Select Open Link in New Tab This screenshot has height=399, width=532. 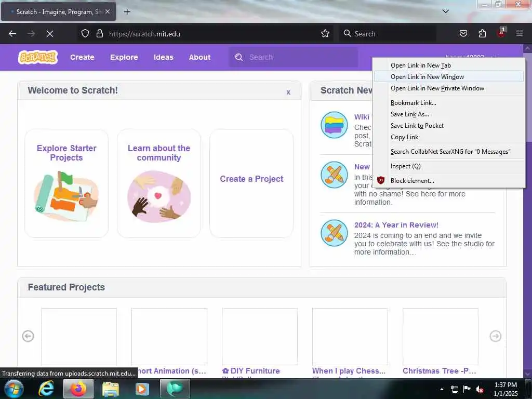[x=448, y=65]
